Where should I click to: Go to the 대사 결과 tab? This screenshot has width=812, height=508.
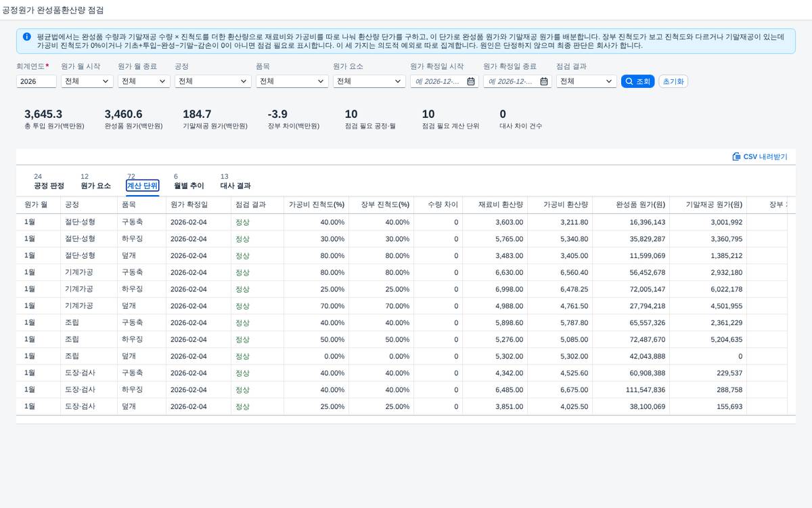[235, 182]
